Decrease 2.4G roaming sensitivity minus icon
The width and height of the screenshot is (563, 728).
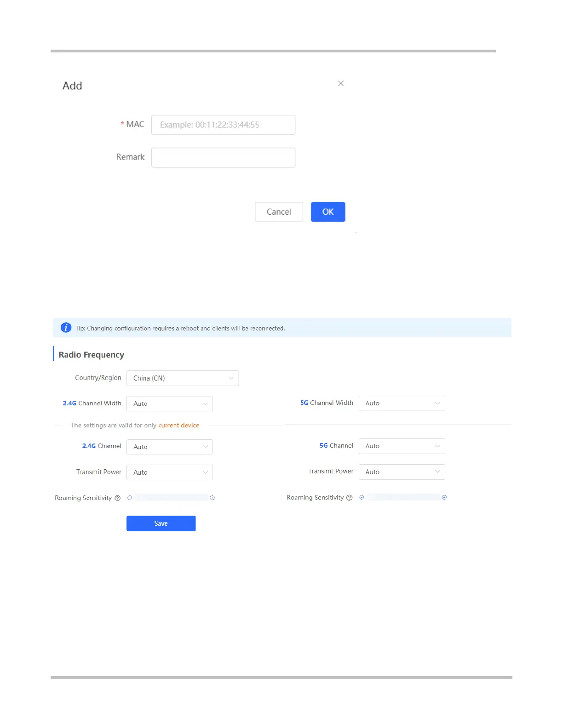[x=130, y=498]
